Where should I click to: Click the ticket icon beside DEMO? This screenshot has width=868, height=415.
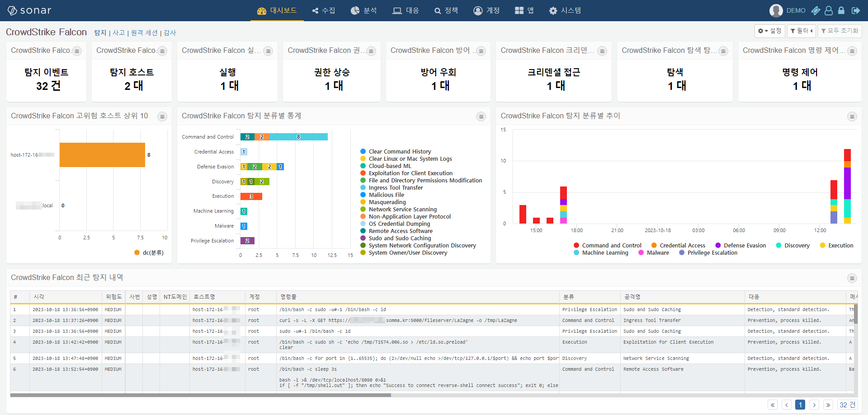(x=816, y=10)
